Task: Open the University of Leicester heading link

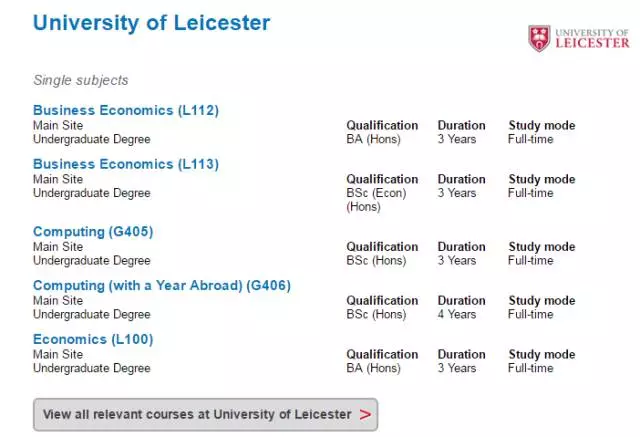Action: pyautogui.click(x=151, y=23)
